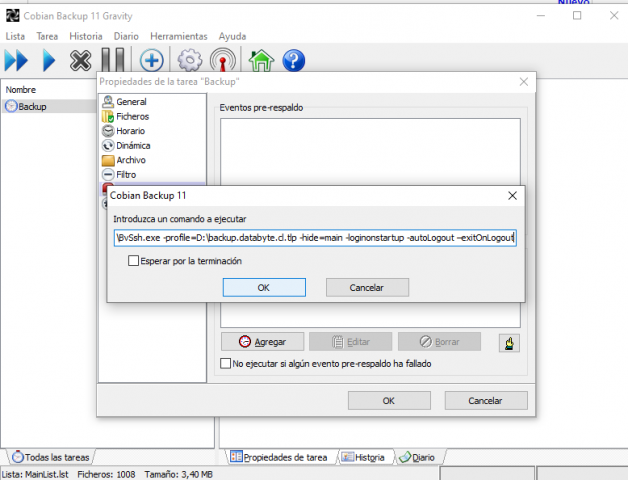Screen dimensions: 628x480
Task: Click Cancelar in task properties window
Action: 486,401
